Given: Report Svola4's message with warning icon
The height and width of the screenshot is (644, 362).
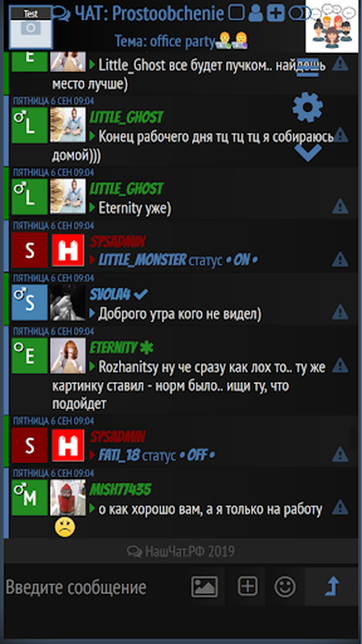Looking at the screenshot, I should coord(340,312).
